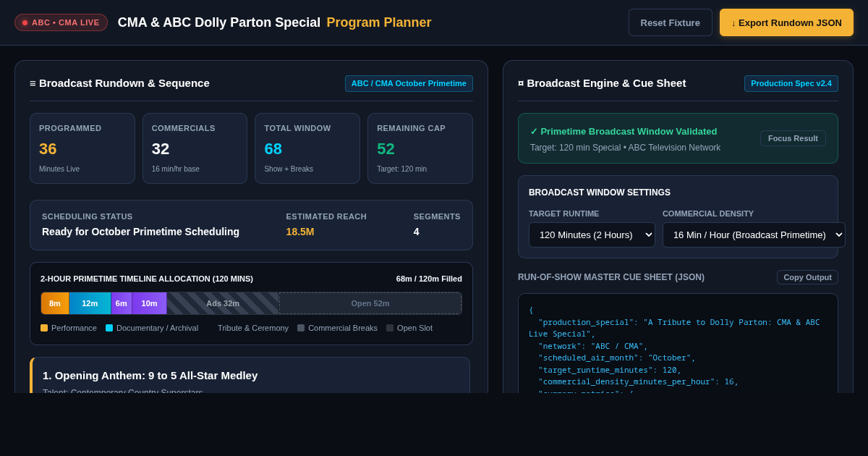Viewport: 868px width, 456px height.
Task: Click the Run-of-Show Master Cue Sheet label
Action: click(x=611, y=277)
